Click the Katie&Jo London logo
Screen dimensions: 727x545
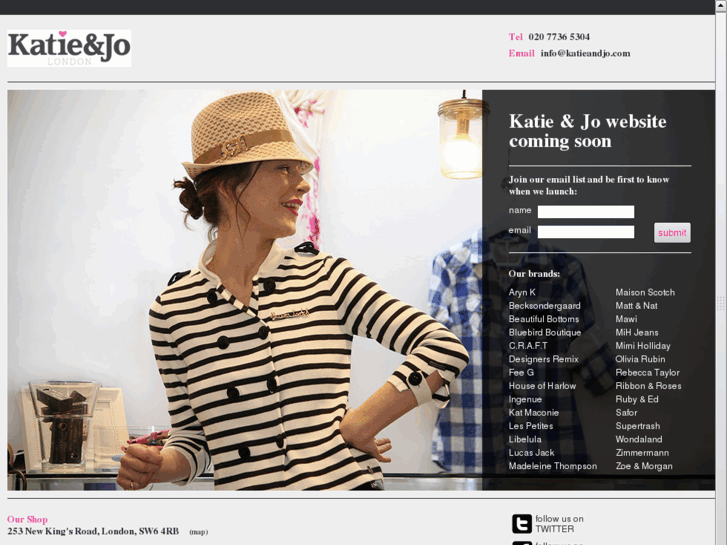69,48
